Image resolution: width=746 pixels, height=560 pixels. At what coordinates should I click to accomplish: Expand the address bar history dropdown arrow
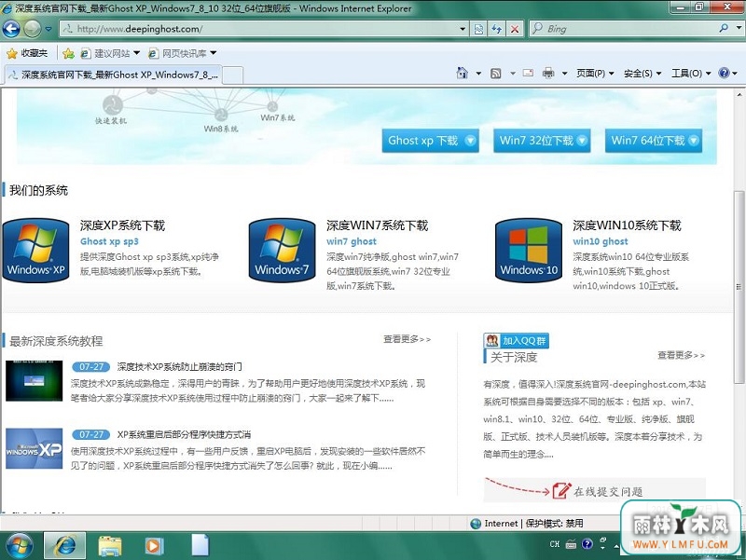[x=463, y=29]
